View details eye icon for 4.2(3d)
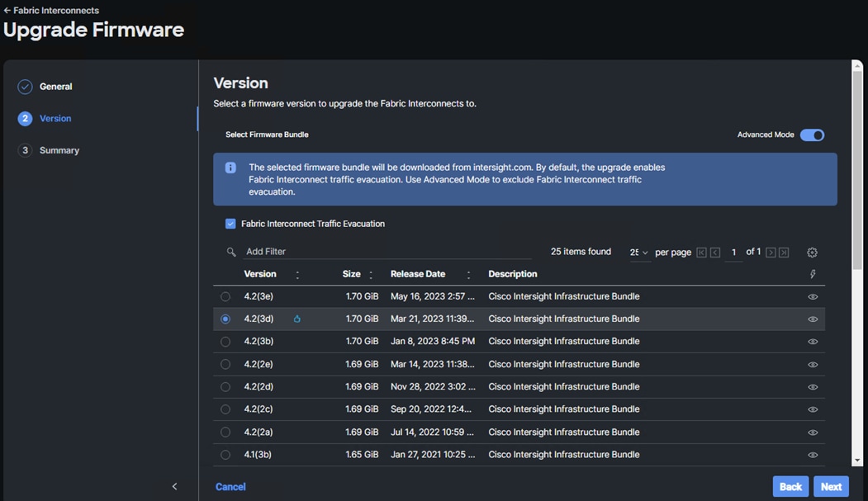Image resolution: width=868 pixels, height=501 pixels. [813, 319]
